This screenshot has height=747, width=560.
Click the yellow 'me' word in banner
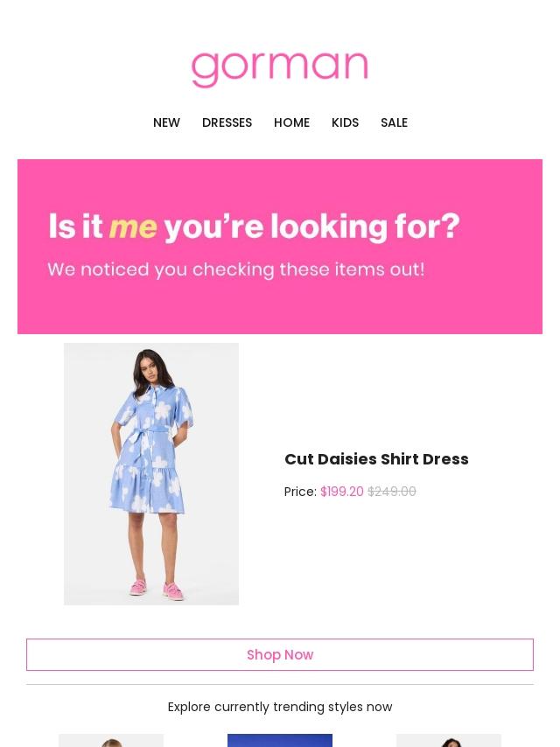133,227
